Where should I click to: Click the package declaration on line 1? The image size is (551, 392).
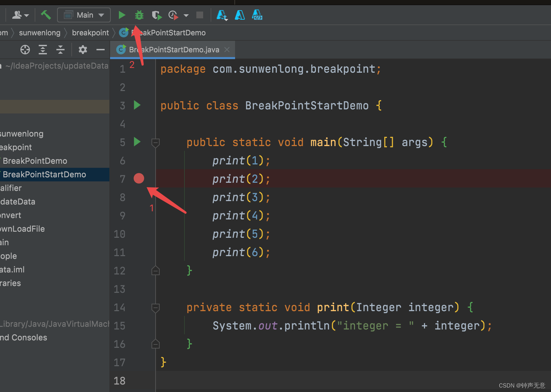coord(271,69)
